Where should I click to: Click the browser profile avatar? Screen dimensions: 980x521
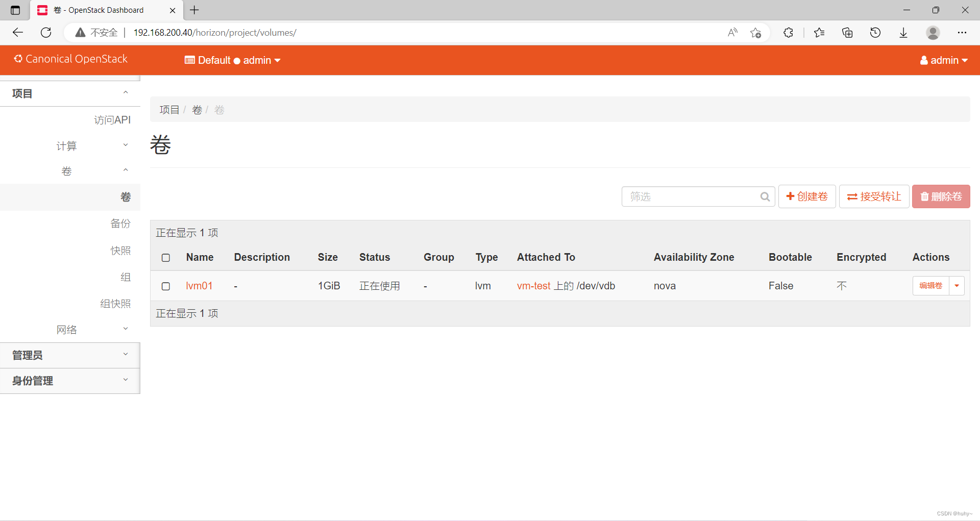933,33
